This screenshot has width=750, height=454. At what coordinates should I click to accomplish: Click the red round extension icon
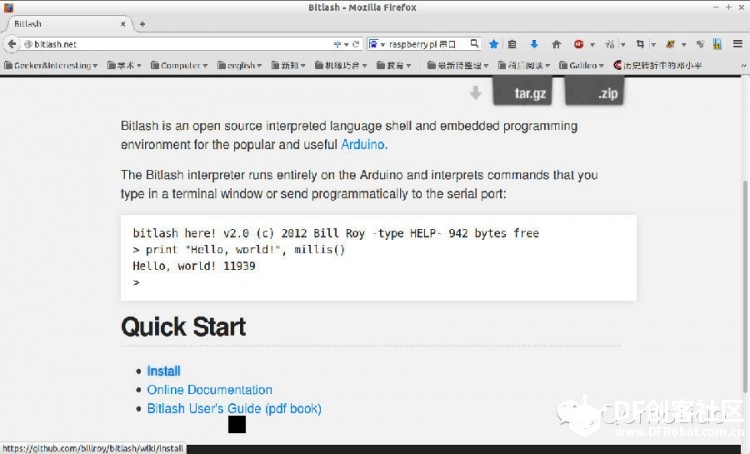[578, 44]
